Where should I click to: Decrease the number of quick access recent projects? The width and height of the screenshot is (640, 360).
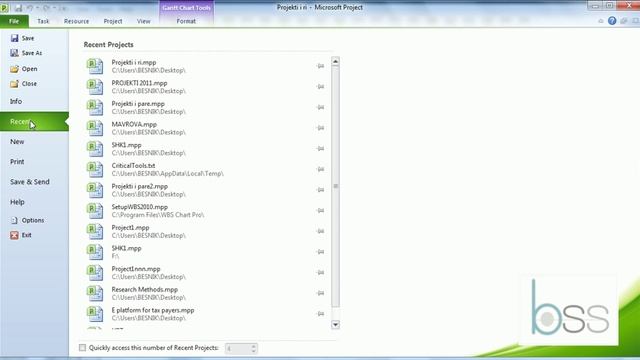pos(253,351)
